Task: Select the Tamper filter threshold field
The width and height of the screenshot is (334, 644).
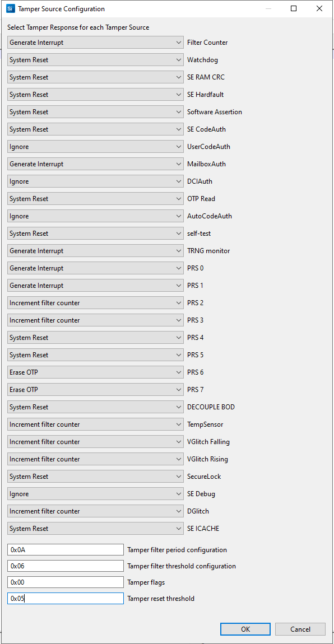Action: point(65,566)
